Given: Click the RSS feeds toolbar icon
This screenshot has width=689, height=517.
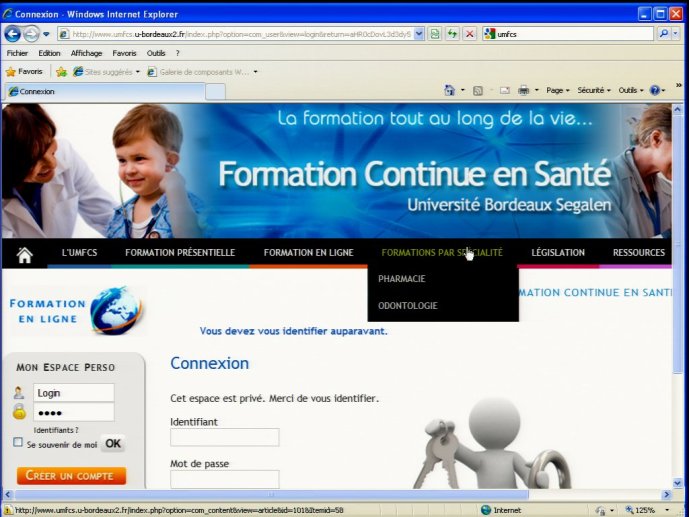Looking at the screenshot, I should (478, 90).
